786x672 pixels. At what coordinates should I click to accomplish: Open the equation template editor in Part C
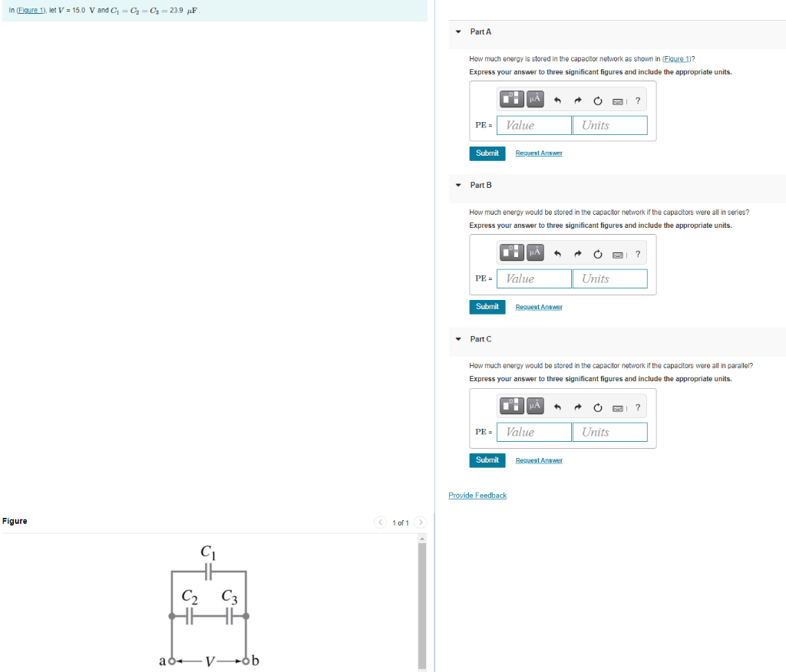(512, 406)
